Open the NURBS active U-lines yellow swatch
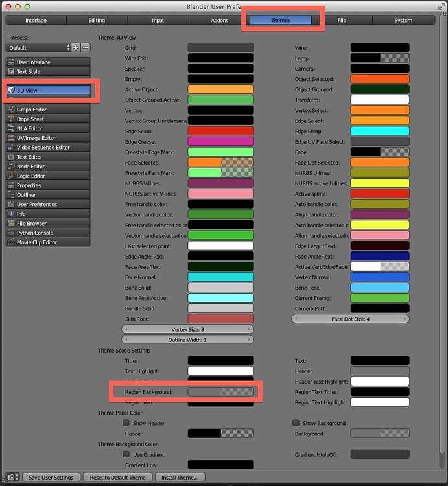 (x=380, y=183)
